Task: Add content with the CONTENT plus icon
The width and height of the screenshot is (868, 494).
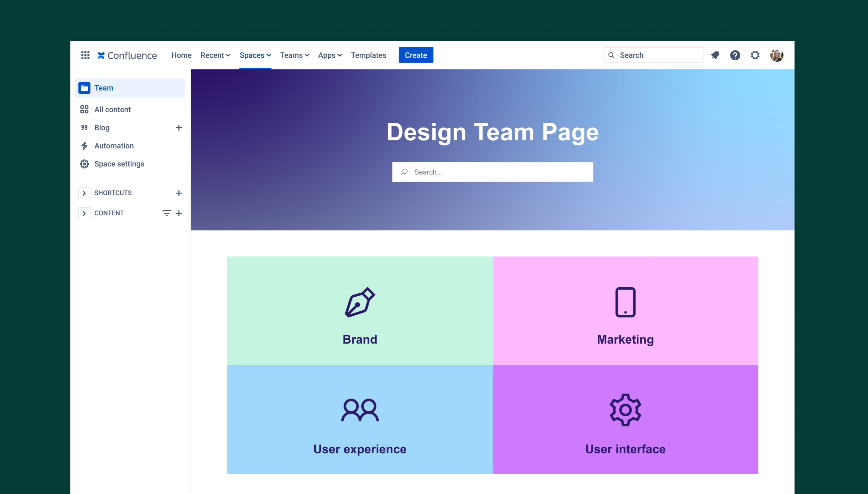Action: [179, 213]
